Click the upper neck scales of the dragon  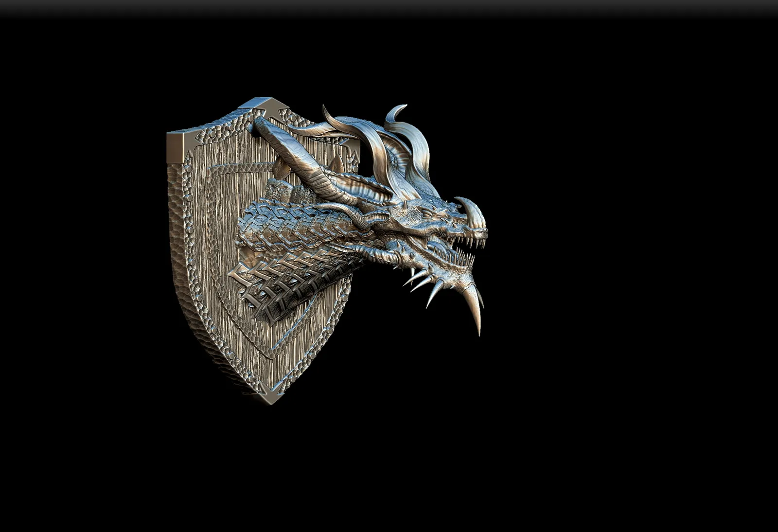tap(292, 219)
